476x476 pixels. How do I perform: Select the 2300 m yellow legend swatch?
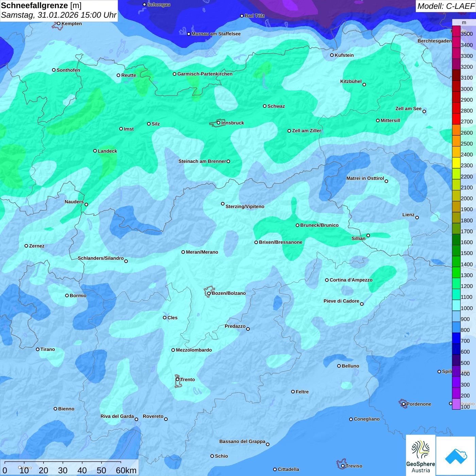pyautogui.click(x=456, y=163)
